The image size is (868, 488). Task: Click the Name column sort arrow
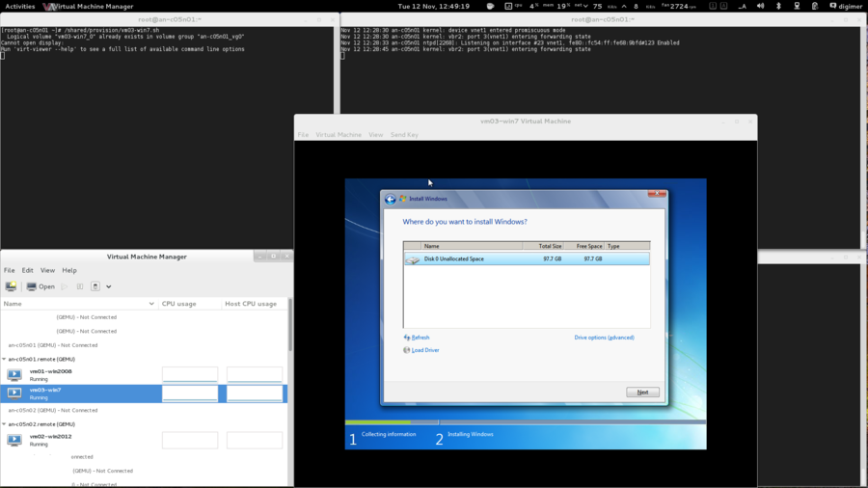pyautogui.click(x=151, y=304)
